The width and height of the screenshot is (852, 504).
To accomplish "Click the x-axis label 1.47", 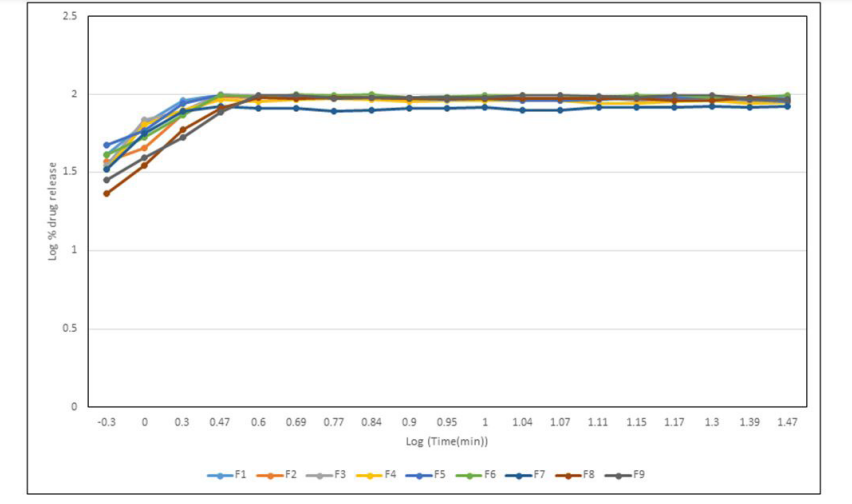I will (787, 423).
